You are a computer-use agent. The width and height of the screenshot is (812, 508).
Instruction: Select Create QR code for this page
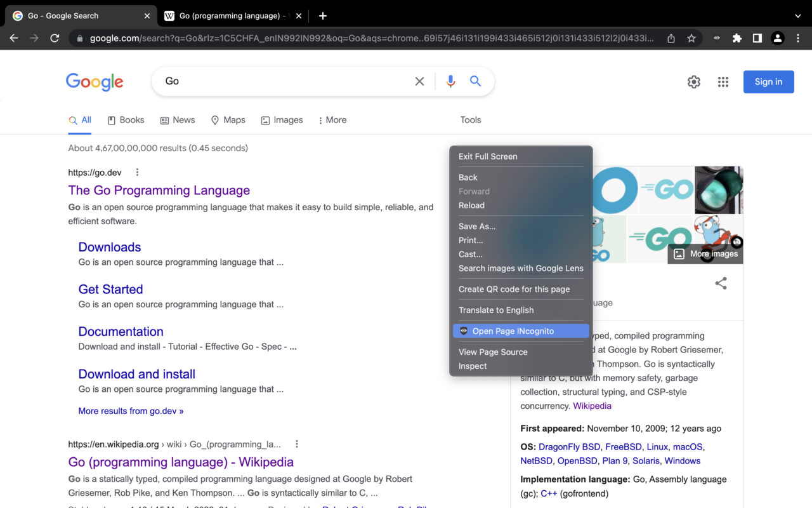[521, 289]
